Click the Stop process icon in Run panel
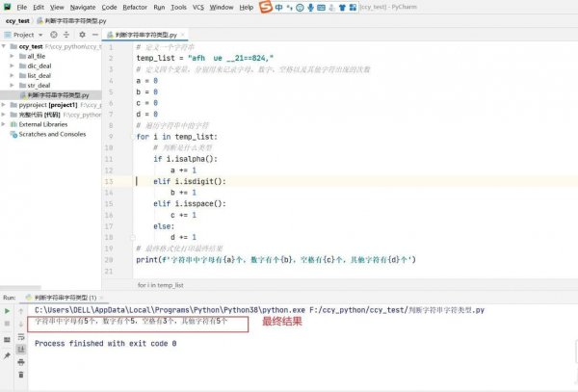 (7, 324)
